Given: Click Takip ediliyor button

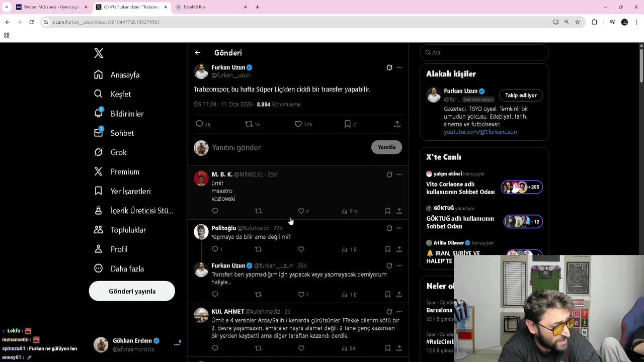Looking at the screenshot, I should click(521, 95).
